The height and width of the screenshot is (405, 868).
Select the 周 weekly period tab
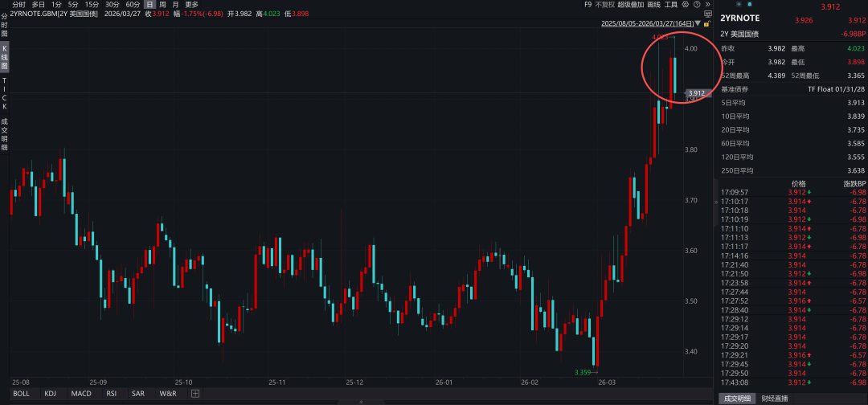click(162, 4)
